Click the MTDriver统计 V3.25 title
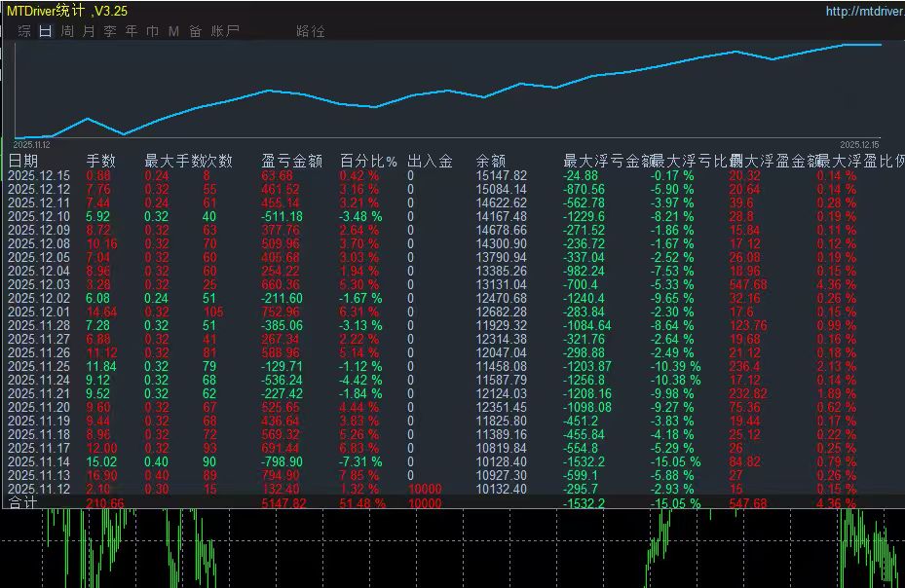Image resolution: width=905 pixels, height=588 pixels. click(x=67, y=11)
